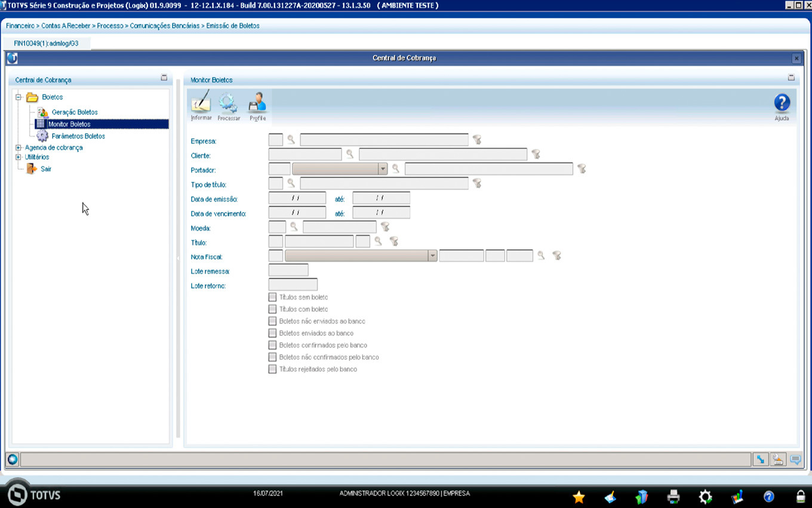The image size is (812, 508).
Task: Click the Informar toolbar icon
Action: tap(201, 104)
